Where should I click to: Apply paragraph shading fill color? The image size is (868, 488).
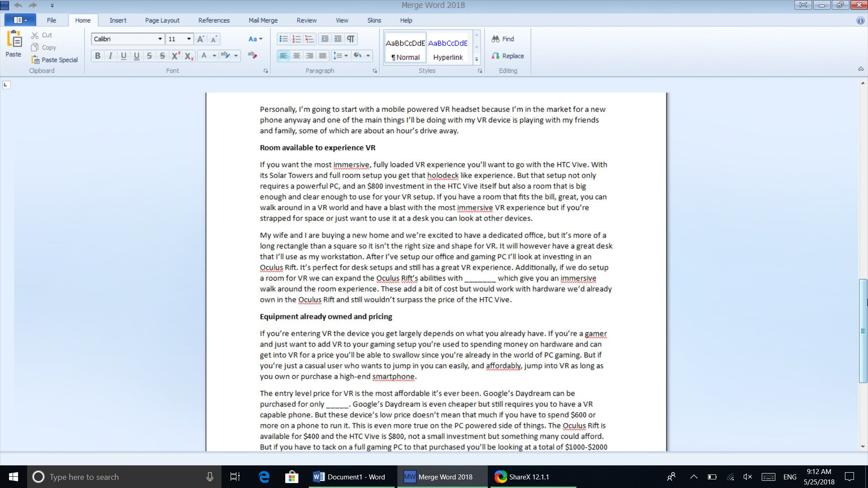click(358, 56)
